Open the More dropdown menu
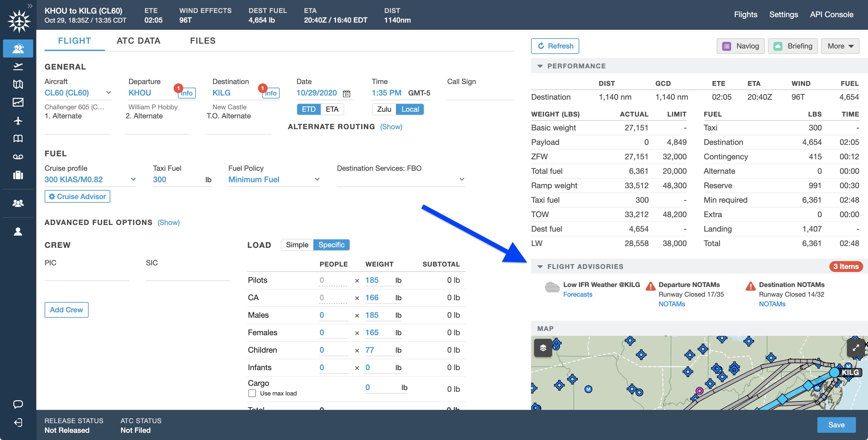 pos(840,46)
